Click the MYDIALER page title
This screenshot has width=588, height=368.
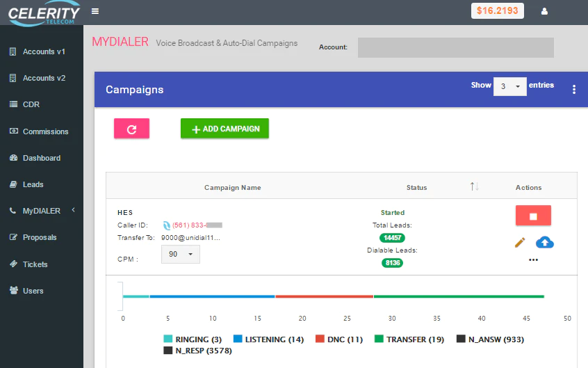[x=120, y=42]
